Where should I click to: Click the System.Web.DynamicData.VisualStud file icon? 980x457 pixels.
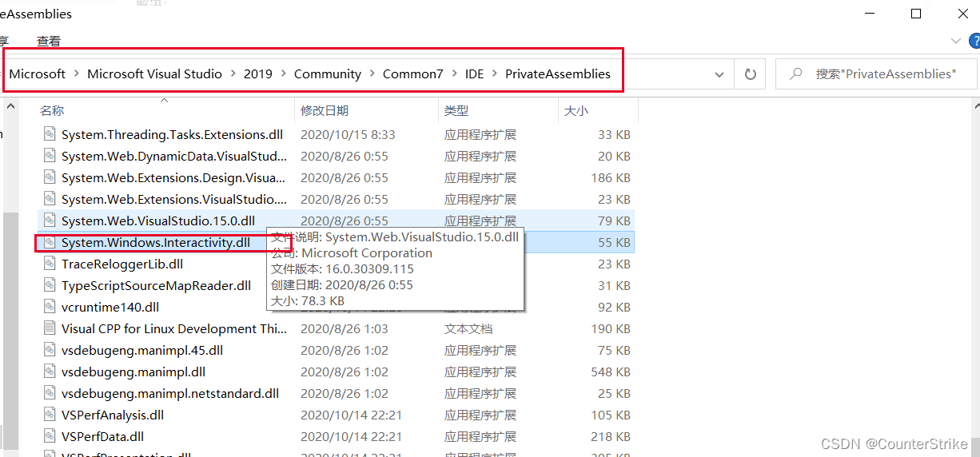(50, 156)
